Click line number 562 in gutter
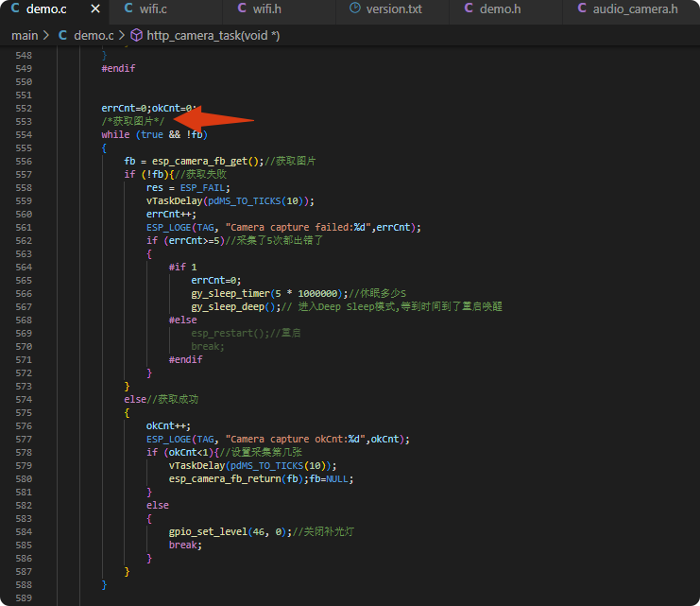 (x=24, y=241)
